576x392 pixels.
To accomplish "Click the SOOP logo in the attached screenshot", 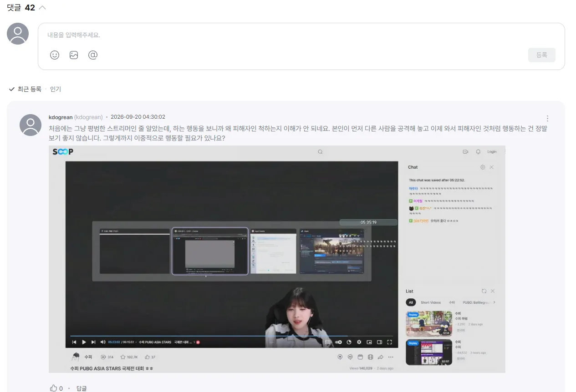I will [x=63, y=152].
